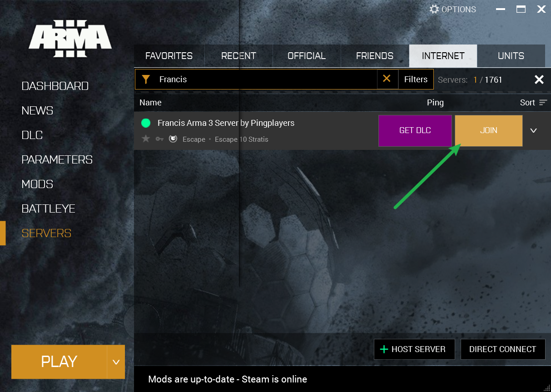Viewport: 551px width, 392px height.
Task: Toggle favorite star for Francis server
Action: click(146, 139)
